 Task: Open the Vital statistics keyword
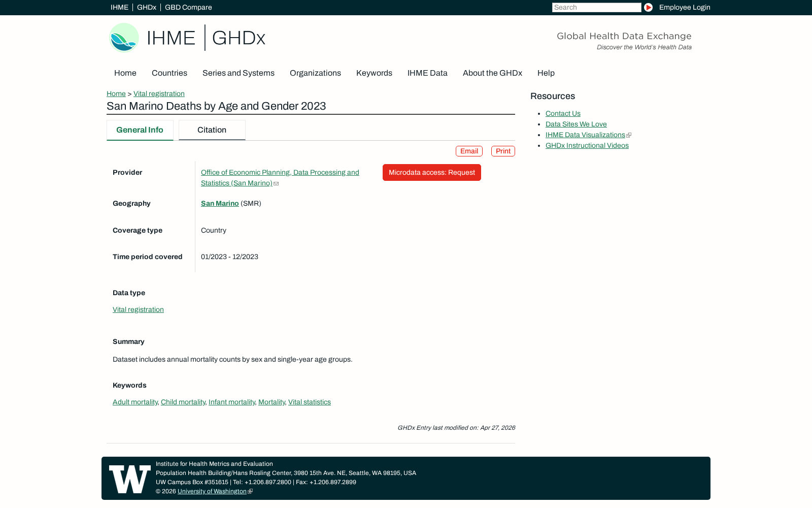pyautogui.click(x=310, y=402)
